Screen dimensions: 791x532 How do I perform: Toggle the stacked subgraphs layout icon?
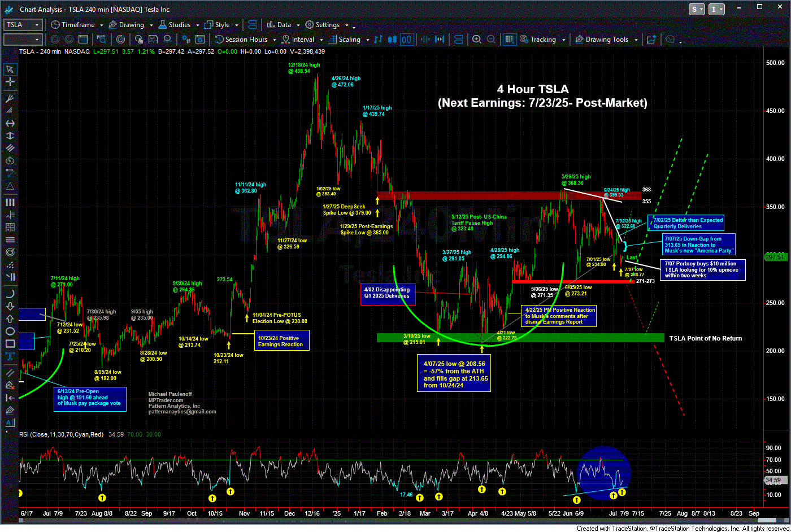(458, 39)
